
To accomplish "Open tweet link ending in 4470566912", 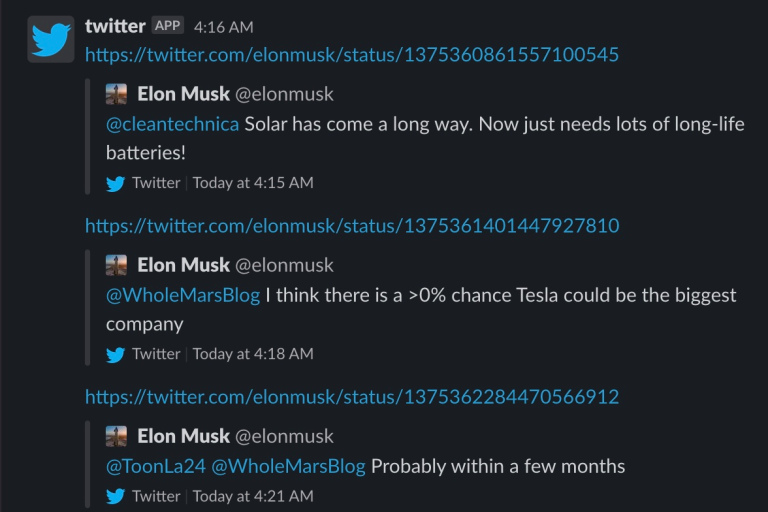I will (x=352, y=397).
